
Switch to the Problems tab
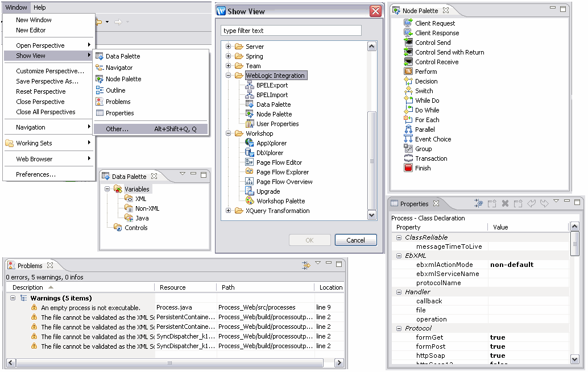tap(30, 266)
